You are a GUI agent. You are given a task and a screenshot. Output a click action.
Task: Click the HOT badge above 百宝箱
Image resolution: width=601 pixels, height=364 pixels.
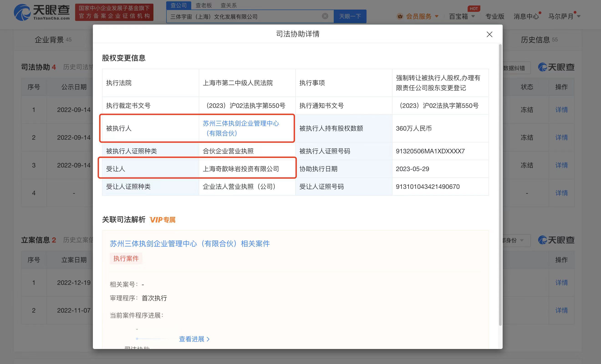pyautogui.click(x=474, y=9)
